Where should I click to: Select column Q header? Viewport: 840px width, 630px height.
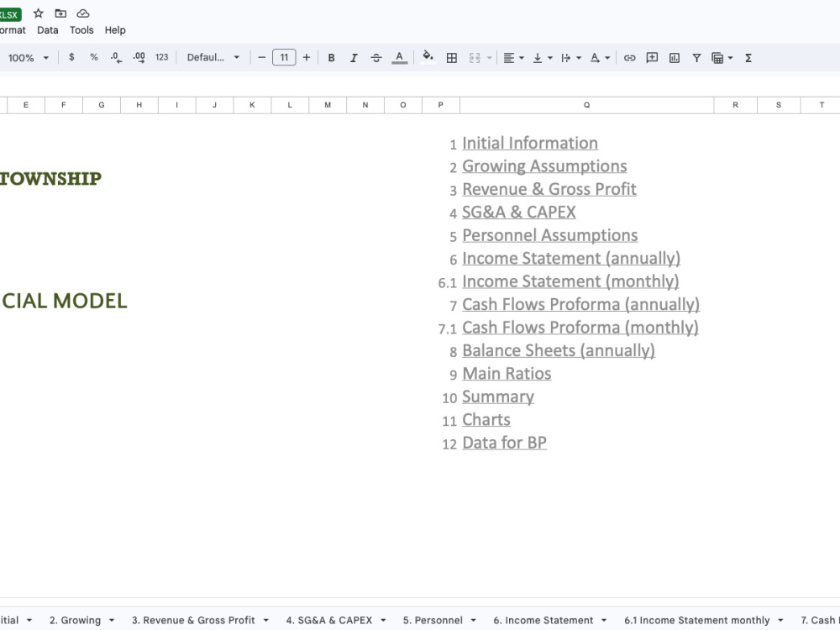586,105
